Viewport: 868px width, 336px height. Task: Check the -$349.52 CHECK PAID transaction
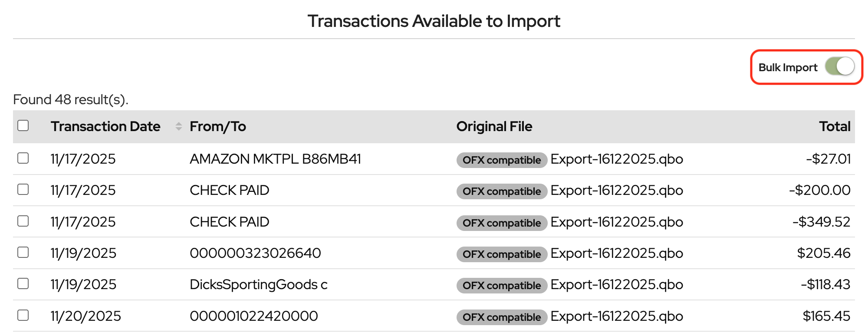click(x=23, y=221)
